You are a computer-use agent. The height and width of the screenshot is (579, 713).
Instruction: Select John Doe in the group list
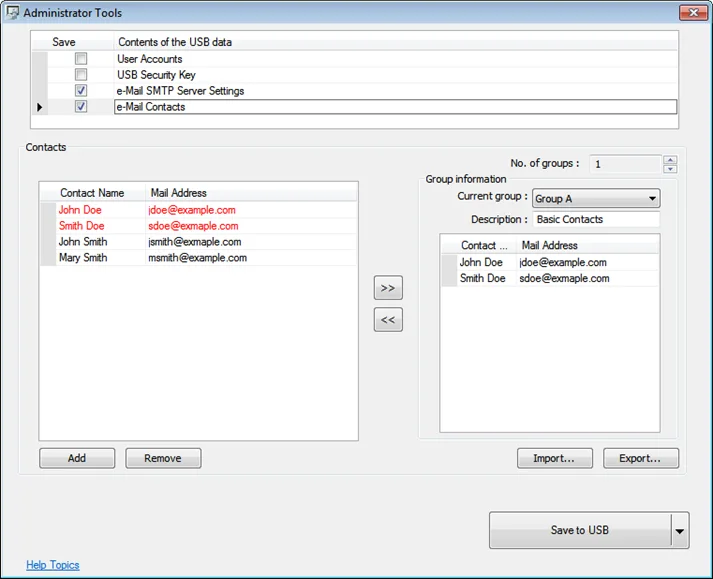(481, 262)
